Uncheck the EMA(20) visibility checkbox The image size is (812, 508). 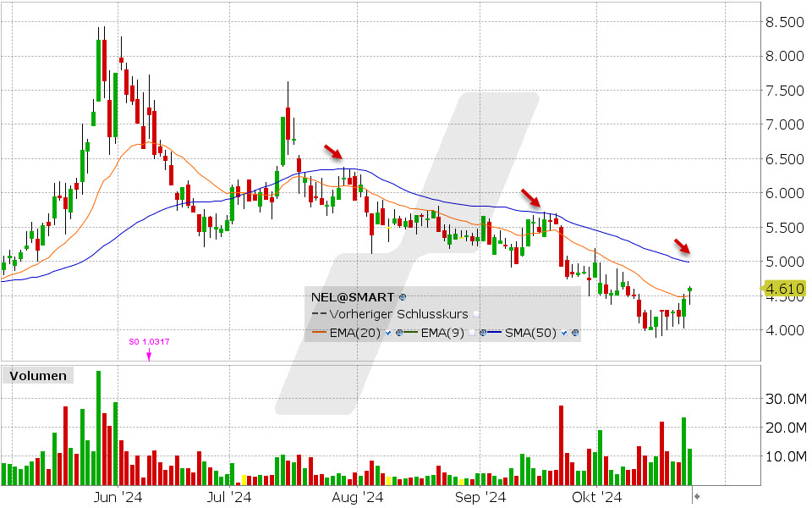tap(388, 333)
